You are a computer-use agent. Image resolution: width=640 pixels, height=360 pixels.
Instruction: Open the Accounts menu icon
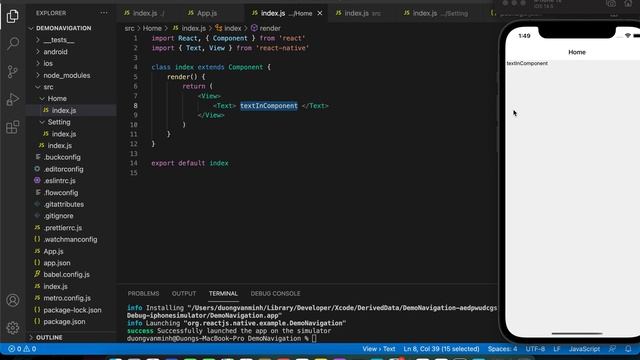(x=13, y=300)
